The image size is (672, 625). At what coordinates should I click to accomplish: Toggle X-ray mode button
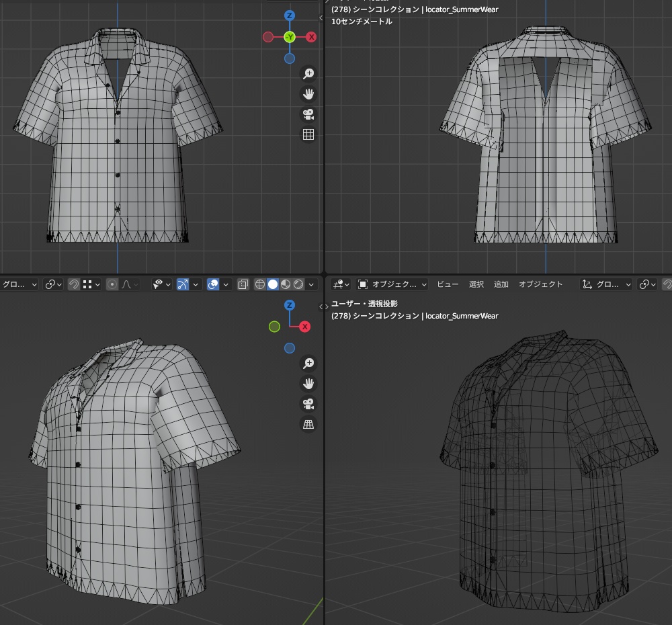(x=243, y=284)
